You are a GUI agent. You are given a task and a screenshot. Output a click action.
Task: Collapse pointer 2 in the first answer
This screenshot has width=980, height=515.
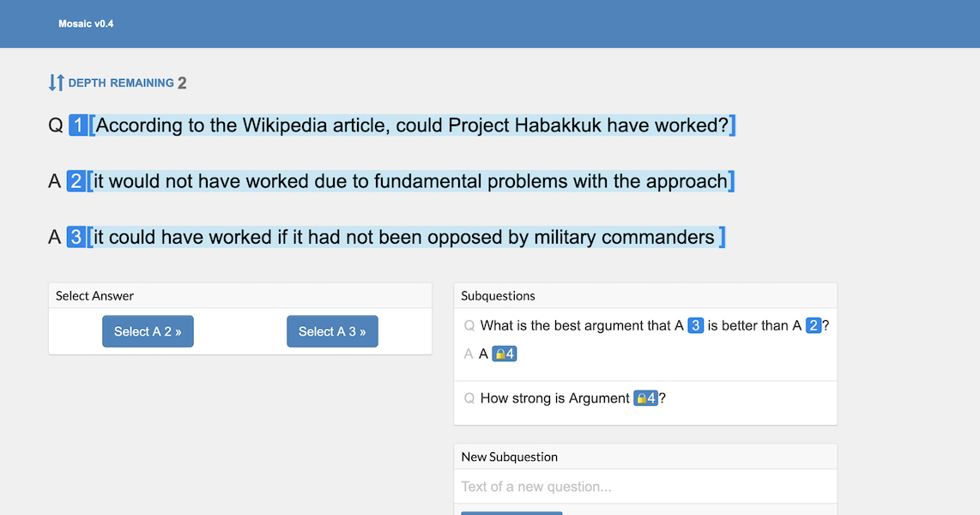(x=76, y=181)
